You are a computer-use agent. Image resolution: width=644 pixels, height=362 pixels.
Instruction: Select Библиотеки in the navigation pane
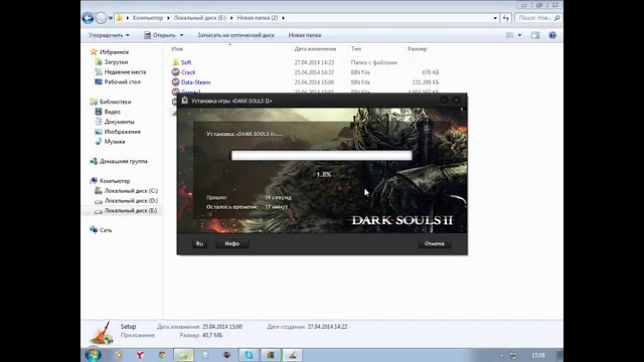(115, 102)
